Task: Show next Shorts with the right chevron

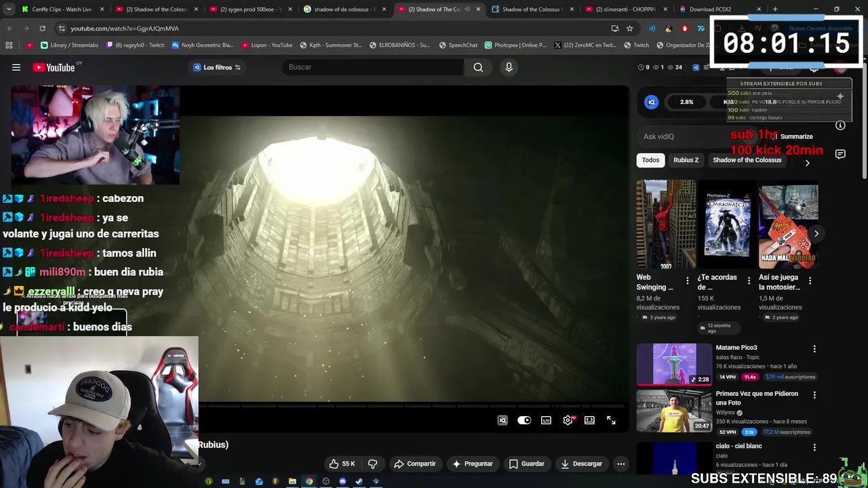Action: tap(816, 234)
